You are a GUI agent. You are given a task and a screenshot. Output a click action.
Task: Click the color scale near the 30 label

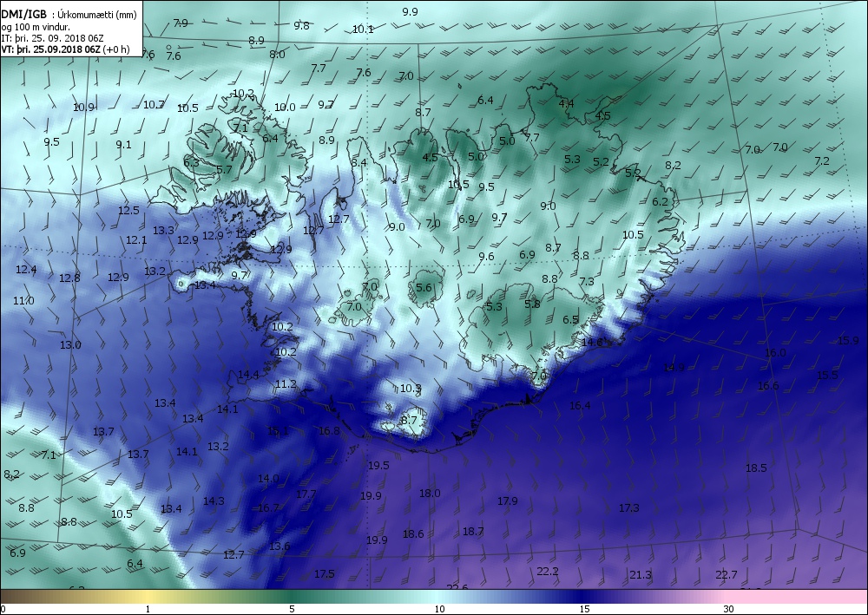click(x=728, y=596)
